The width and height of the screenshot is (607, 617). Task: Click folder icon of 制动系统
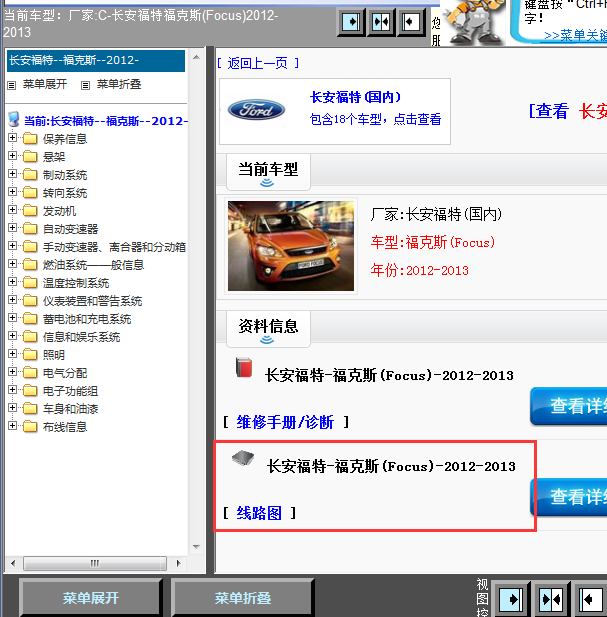tap(30, 174)
